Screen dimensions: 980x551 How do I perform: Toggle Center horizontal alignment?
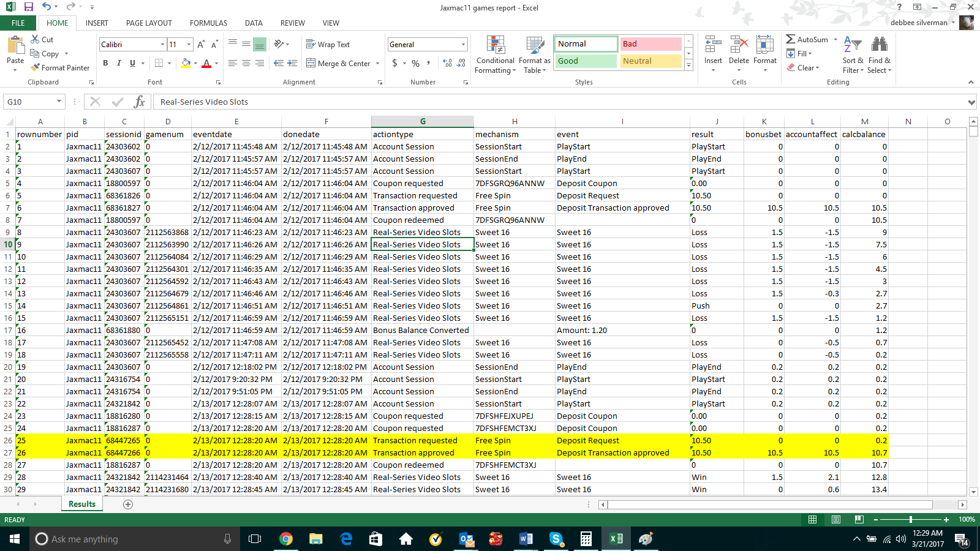tap(246, 63)
